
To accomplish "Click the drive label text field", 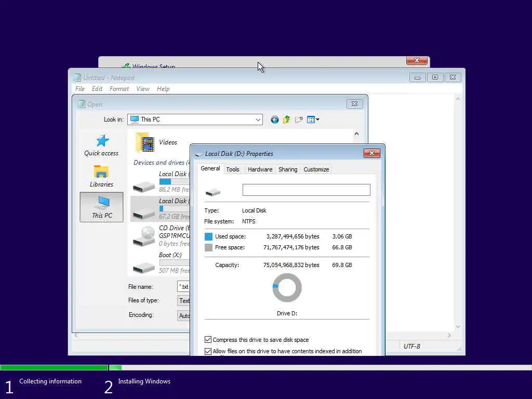I will click(307, 190).
